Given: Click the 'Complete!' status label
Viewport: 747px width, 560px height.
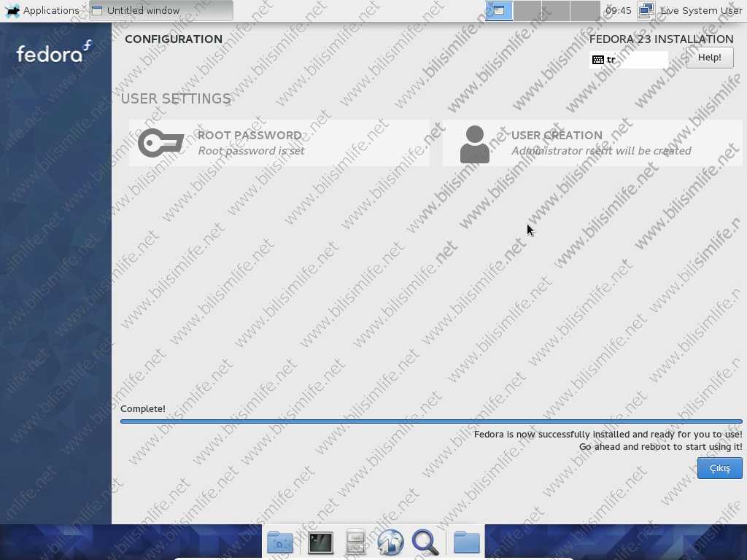Looking at the screenshot, I should pos(143,408).
